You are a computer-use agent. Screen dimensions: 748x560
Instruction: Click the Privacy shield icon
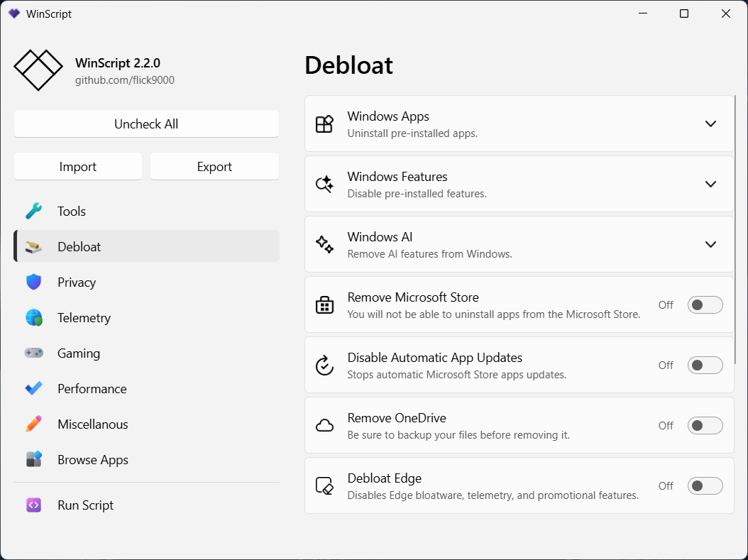click(33, 282)
